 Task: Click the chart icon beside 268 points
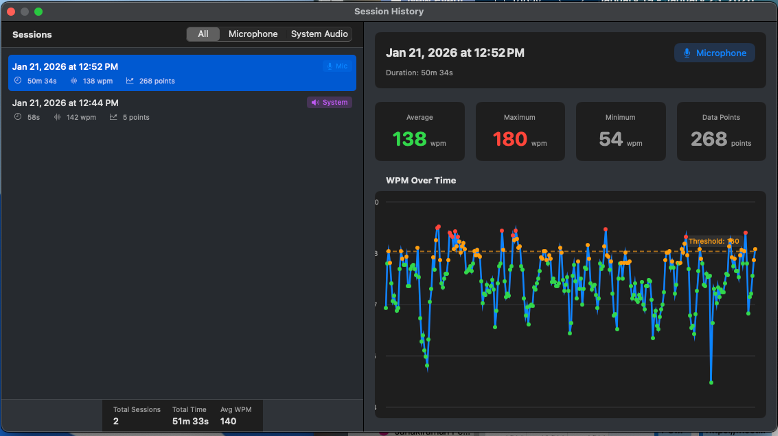click(130, 80)
